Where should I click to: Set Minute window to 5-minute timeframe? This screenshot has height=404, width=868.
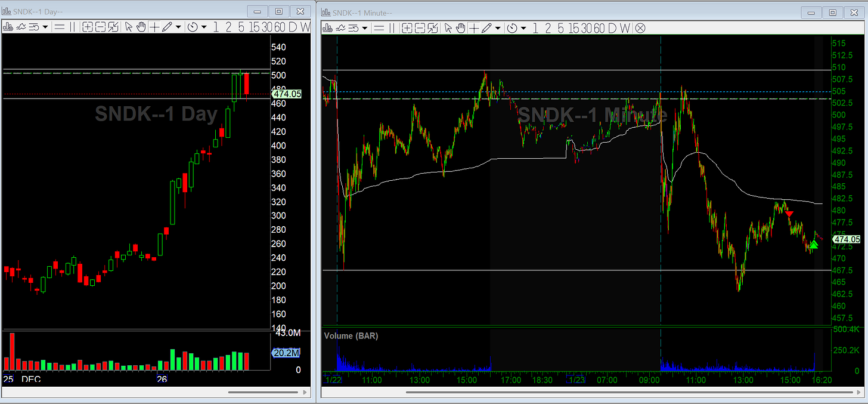[x=560, y=27]
